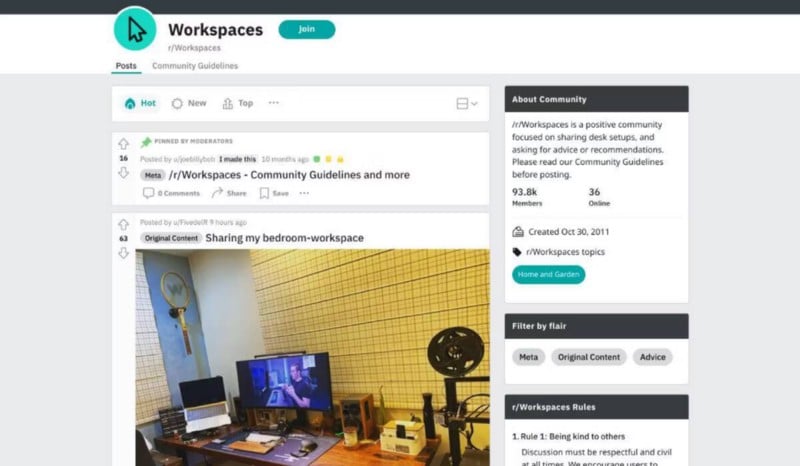The image size is (800, 466).
Task: Sort posts by Hot
Action: 140,104
